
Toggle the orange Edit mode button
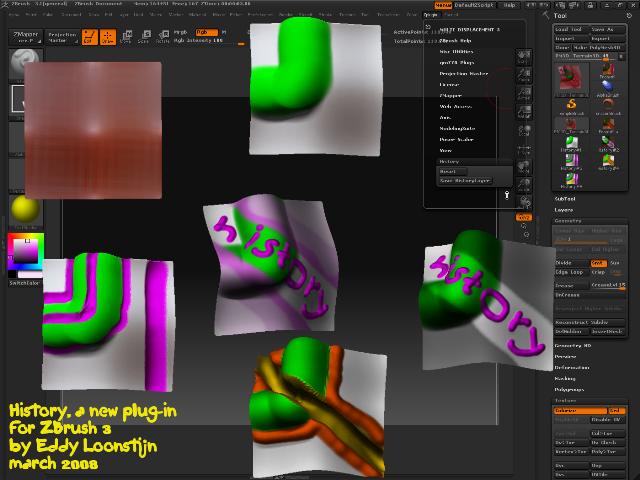coord(90,37)
